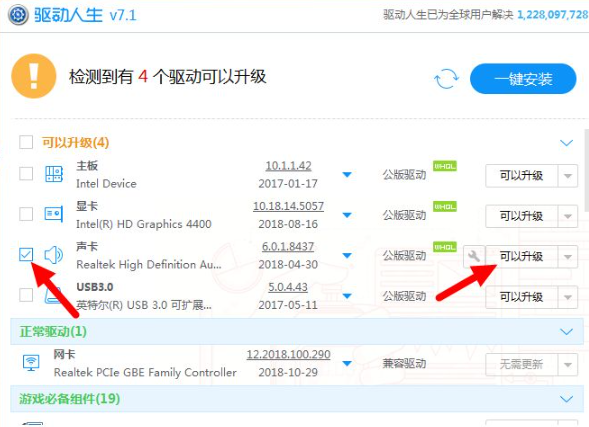Click 可以升级 button for 声卡 driver
The width and height of the screenshot is (589, 427).
pos(521,257)
